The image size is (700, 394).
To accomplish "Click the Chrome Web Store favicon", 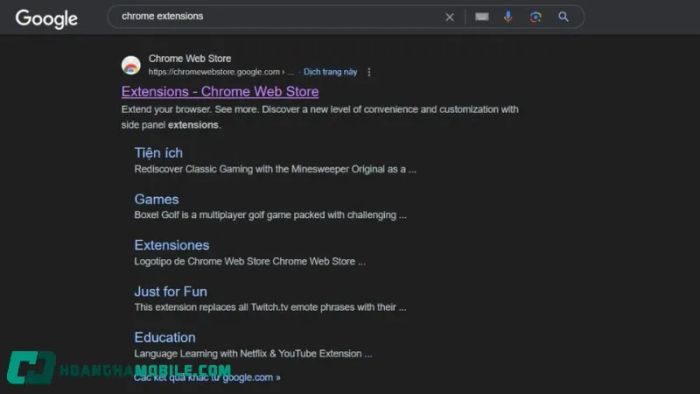I will pyautogui.click(x=131, y=66).
